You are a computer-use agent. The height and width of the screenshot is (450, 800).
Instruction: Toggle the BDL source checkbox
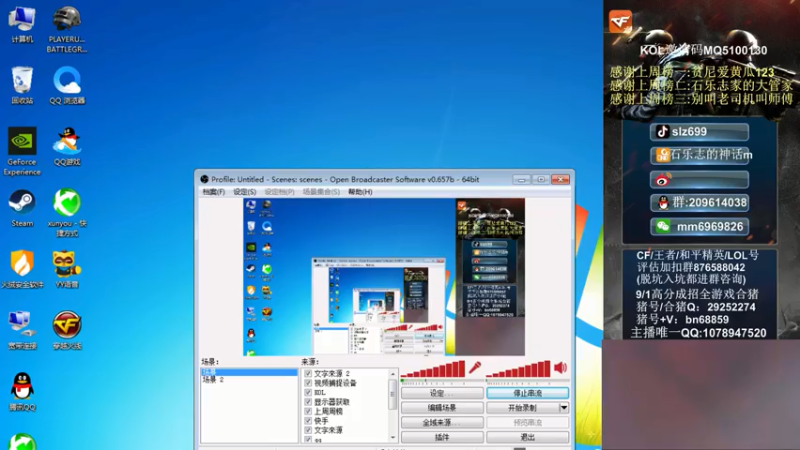tap(308, 392)
